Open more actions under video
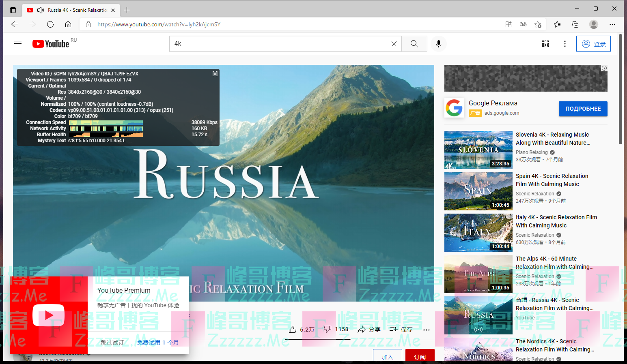Screen dimensions: 627x364 point(427,330)
